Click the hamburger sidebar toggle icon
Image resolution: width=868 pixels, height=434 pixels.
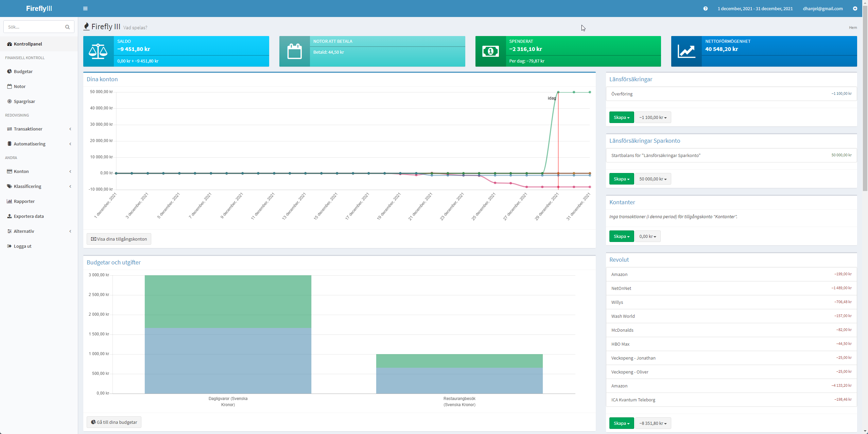[x=85, y=8]
